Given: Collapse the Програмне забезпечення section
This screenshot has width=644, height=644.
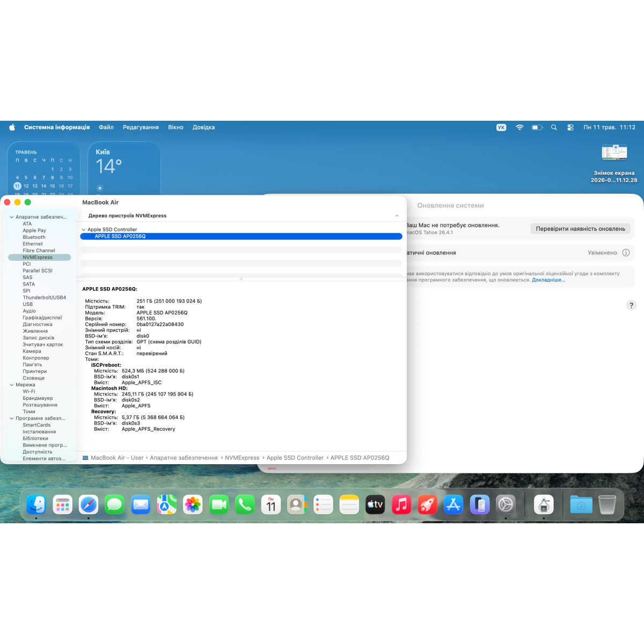Looking at the screenshot, I should tap(12, 419).
